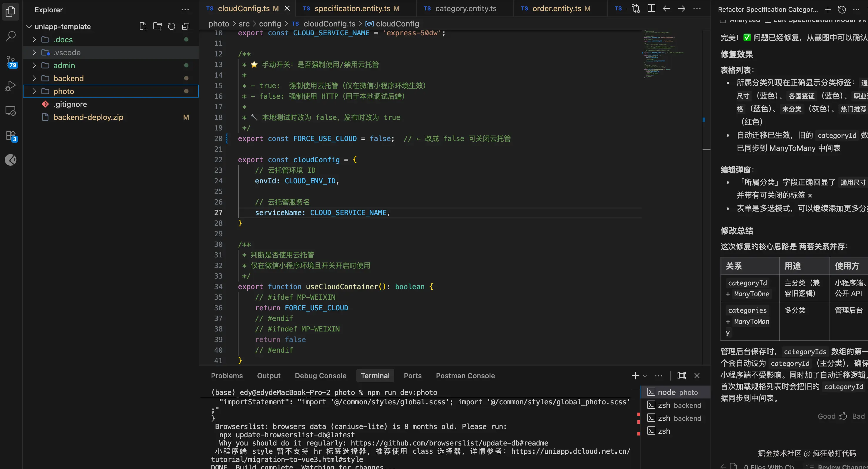868x469 pixels.
Task: Switch to the order.entity.ts editor tab
Action: click(x=556, y=9)
